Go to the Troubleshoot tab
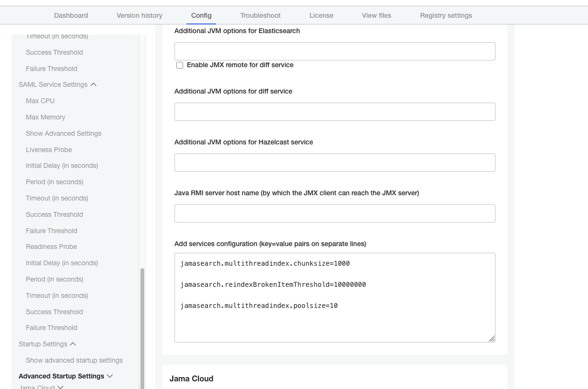The image size is (588, 389). tap(260, 15)
